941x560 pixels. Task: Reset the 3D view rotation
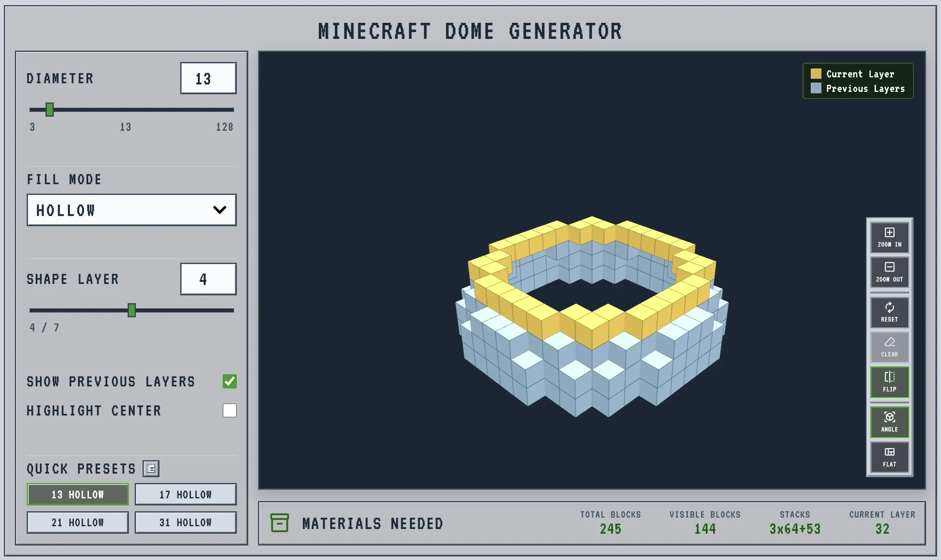[889, 312]
